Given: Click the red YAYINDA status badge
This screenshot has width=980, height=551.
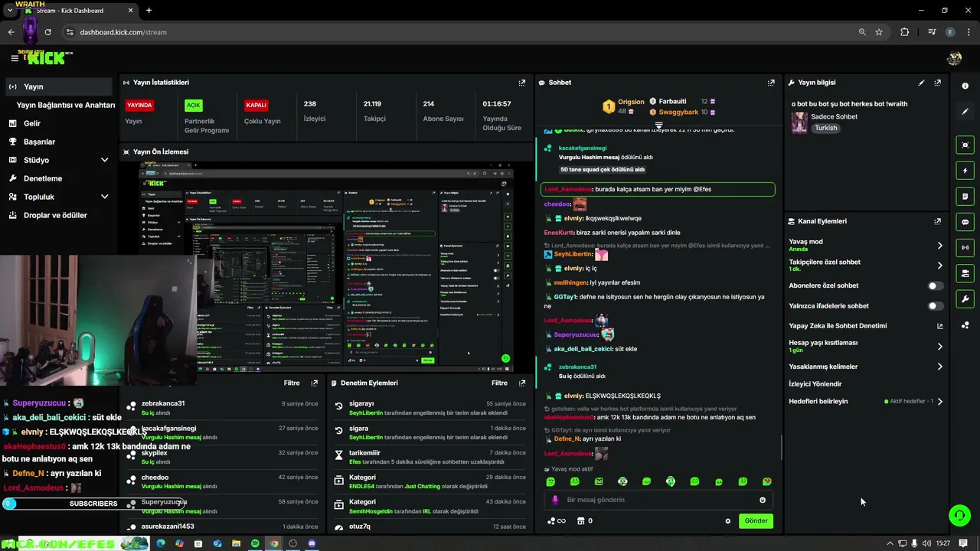Looking at the screenshot, I should coord(139,105).
